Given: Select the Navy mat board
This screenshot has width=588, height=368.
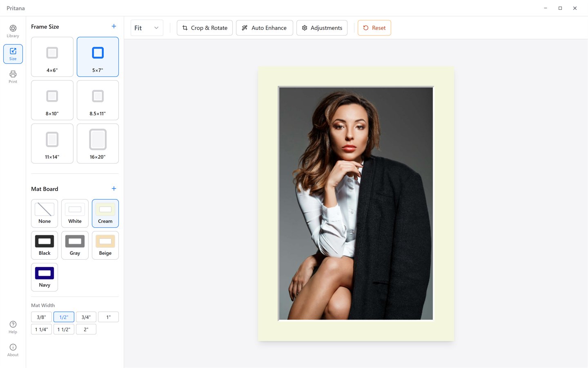Looking at the screenshot, I should 45,277.
